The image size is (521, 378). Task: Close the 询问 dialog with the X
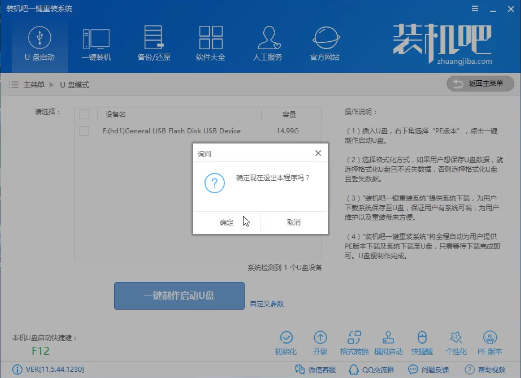[318, 153]
